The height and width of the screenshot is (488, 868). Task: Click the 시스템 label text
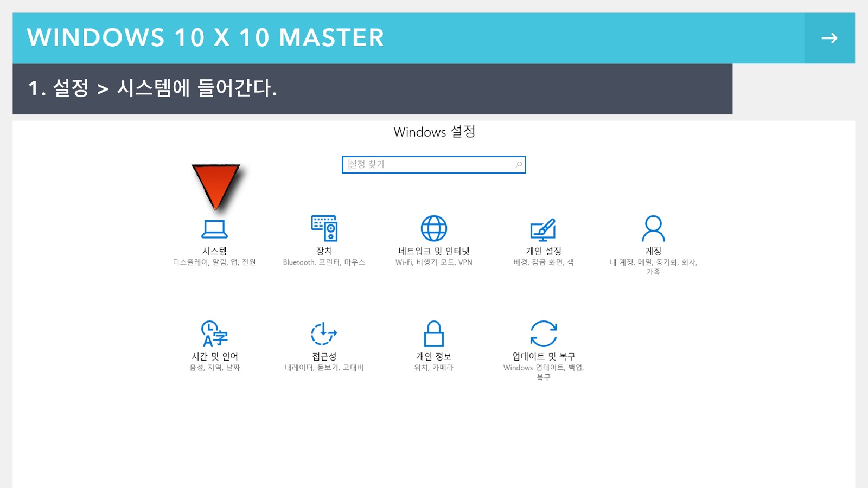pyautogui.click(x=214, y=251)
